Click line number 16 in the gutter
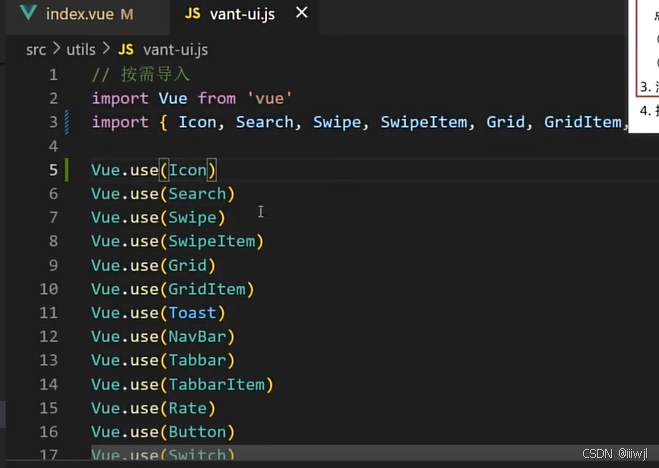Screen dimensions: 659x468 click(x=49, y=432)
